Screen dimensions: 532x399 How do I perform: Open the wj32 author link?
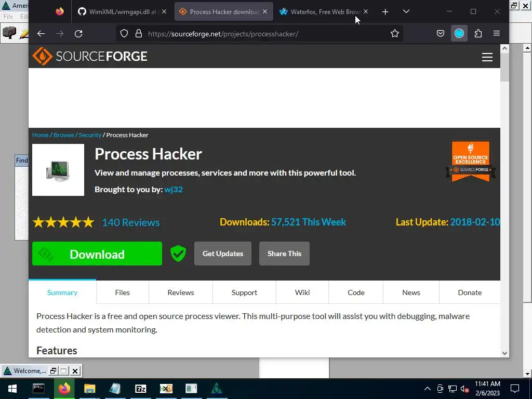pos(174,189)
